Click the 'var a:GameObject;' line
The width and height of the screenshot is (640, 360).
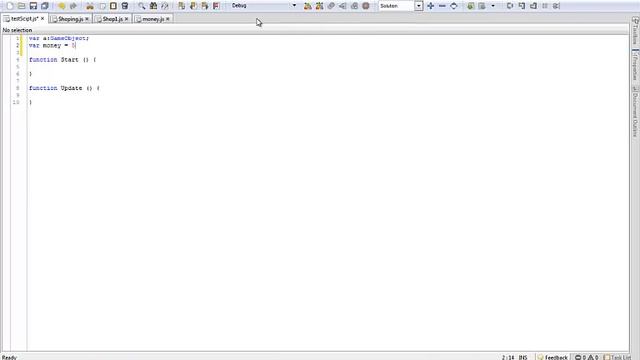[x=59, y=38]
